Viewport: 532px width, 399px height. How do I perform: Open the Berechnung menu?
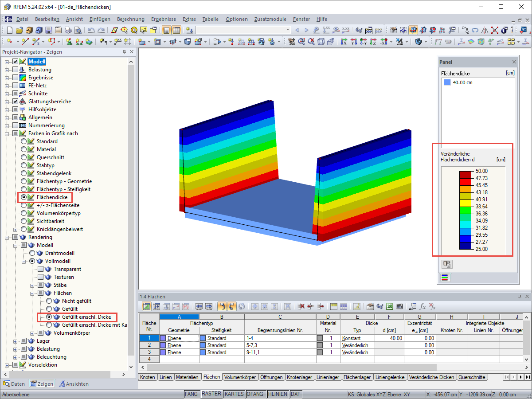(x=131, y=19)
